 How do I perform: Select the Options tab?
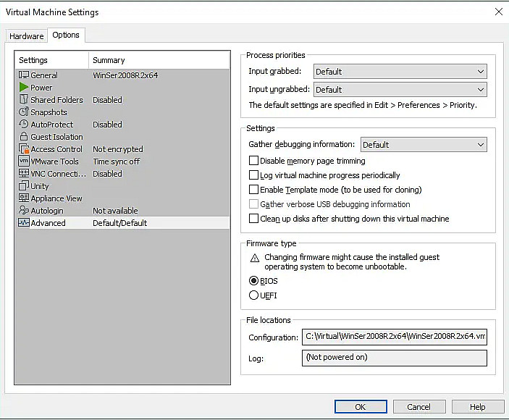66,35
